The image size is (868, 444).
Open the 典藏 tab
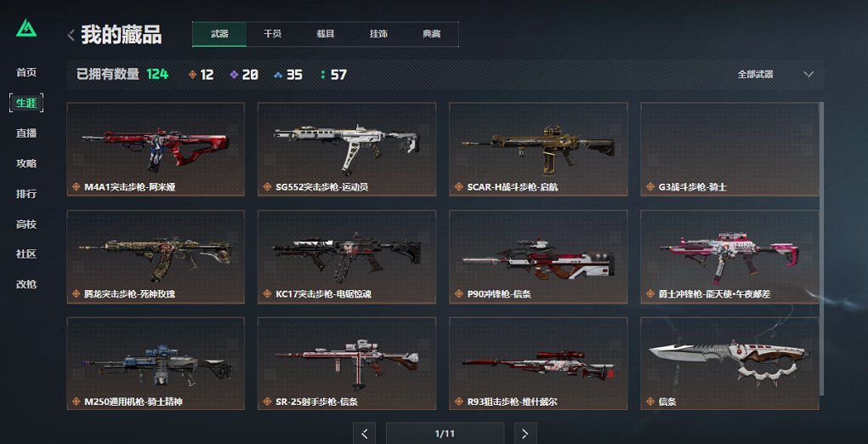click(x=432, y=34)
